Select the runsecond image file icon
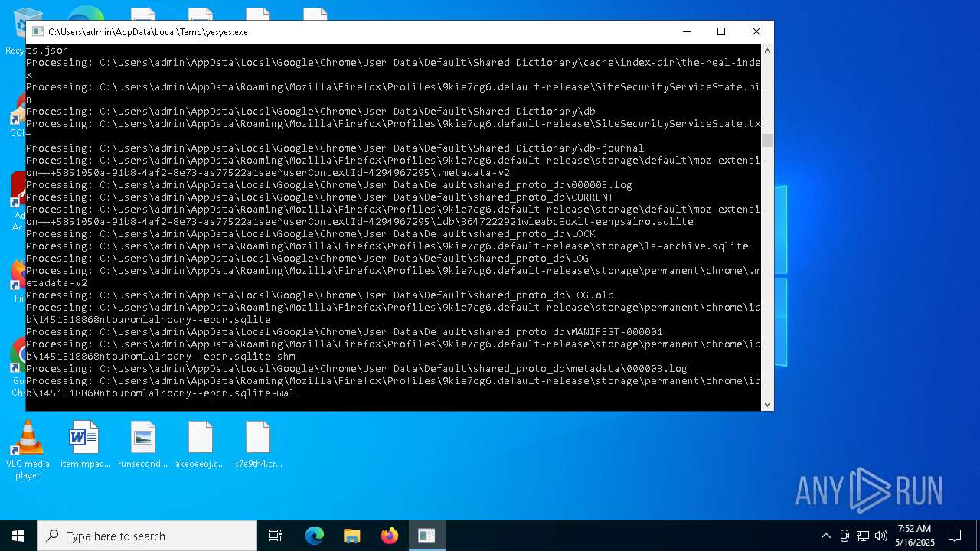Image resolution: width=980 pixels, height=551 pixels. coord(142,445)
